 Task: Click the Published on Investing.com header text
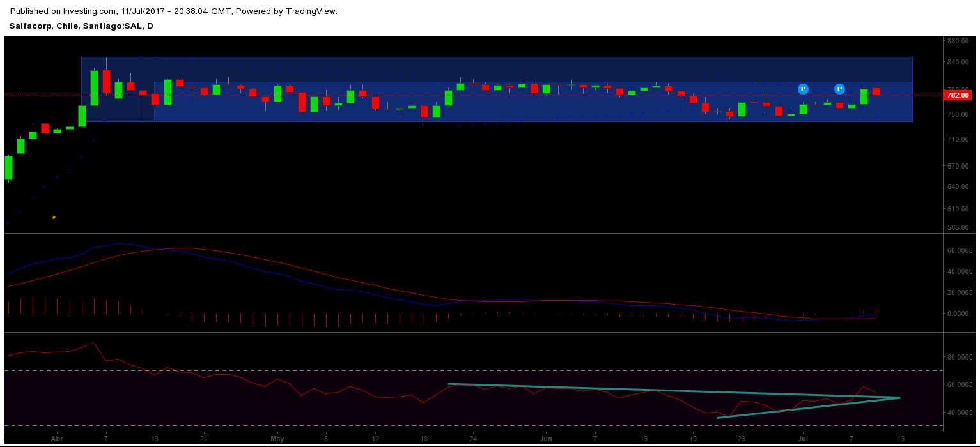point(173,11)
